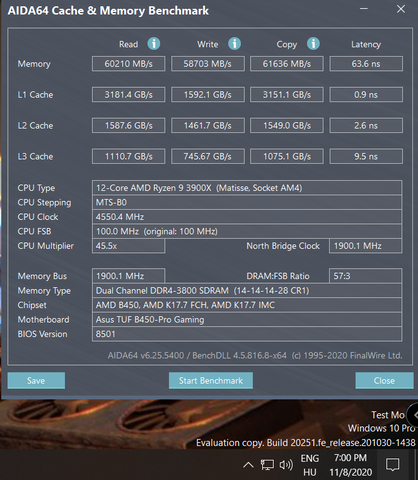This screenshot has height=480, width=418.
Task: Click the CPU FSB field 100.0 MHz
Action: pyautogui.click(x=247, y=231)
